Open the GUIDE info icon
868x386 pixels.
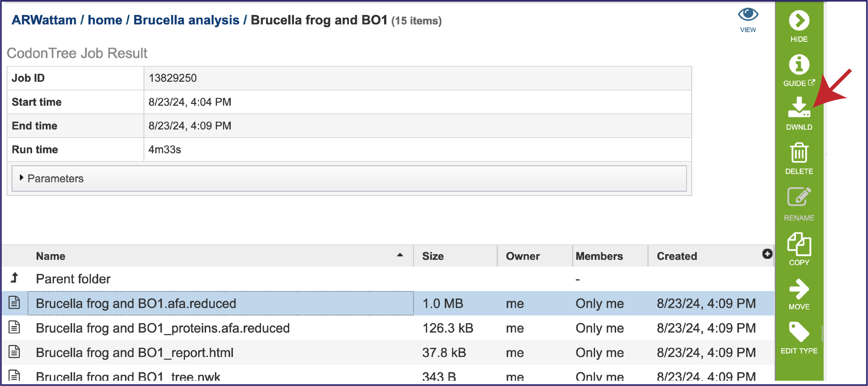799,65
